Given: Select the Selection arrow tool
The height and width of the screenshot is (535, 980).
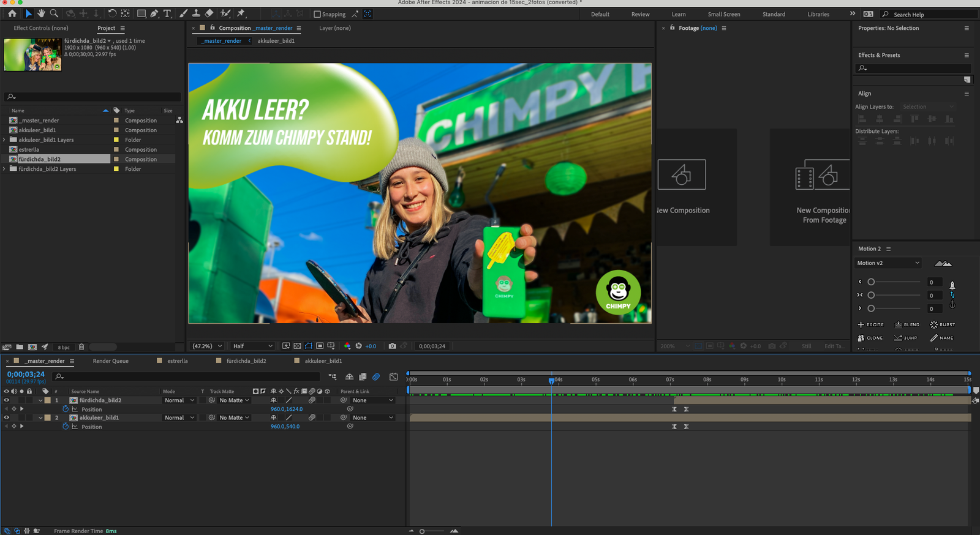Looking at the screenshot, I should 28,13.
